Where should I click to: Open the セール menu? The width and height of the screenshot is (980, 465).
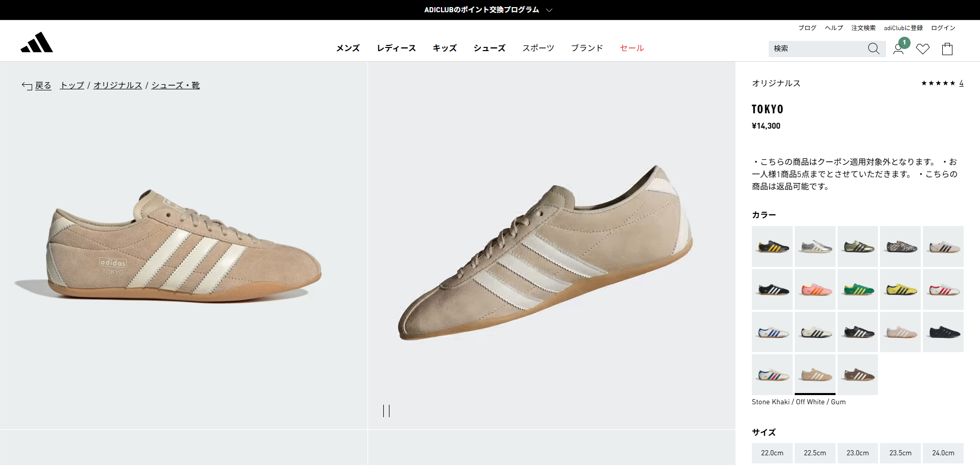(x=632, y=48)
